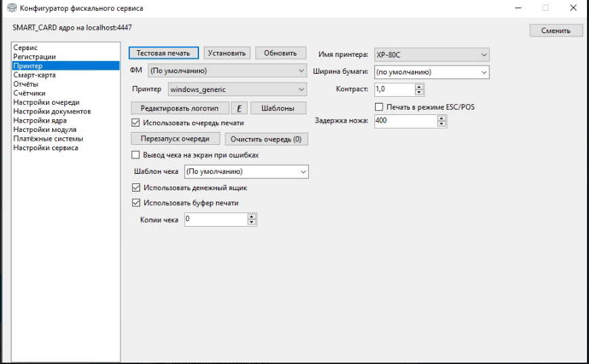589x364 pixels.
Task: Click the 'Установить' button
Action: 227,53
